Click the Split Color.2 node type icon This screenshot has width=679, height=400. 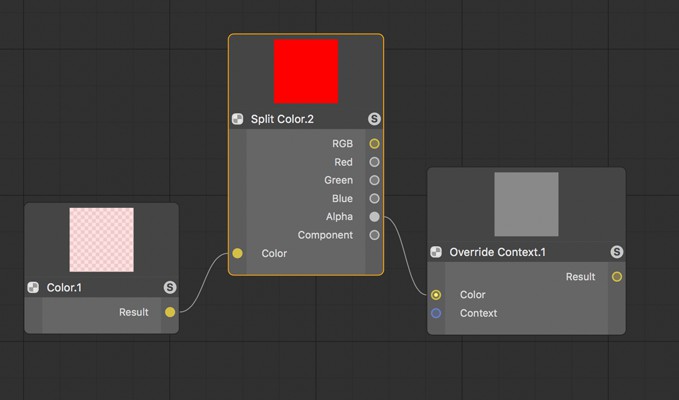tap(237, 119)
